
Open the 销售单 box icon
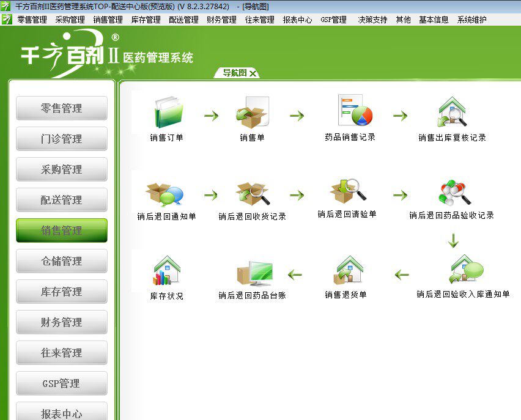[252, 112]
